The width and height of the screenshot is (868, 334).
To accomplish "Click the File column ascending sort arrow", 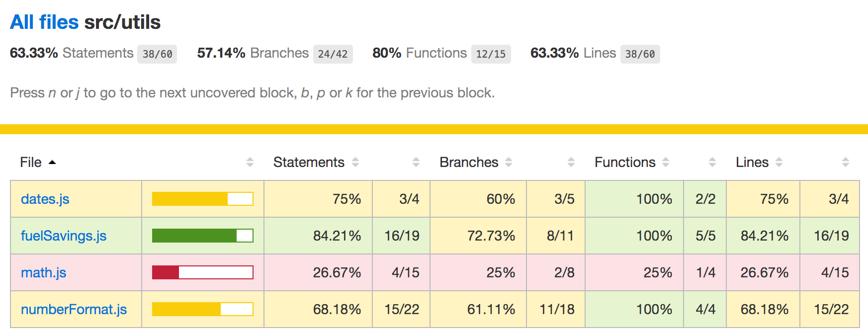I will click(52, 163).
